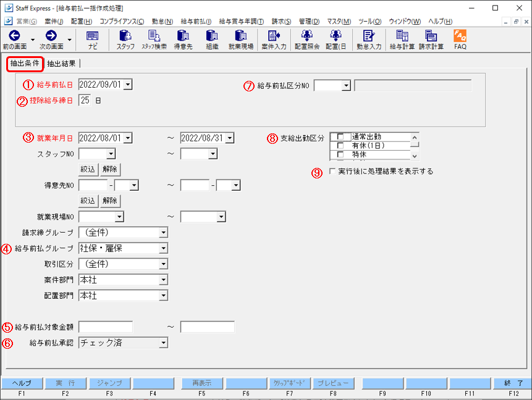Click 絞込 button under スタッフNO
This screenshot has width=532, height=400.
88,169
